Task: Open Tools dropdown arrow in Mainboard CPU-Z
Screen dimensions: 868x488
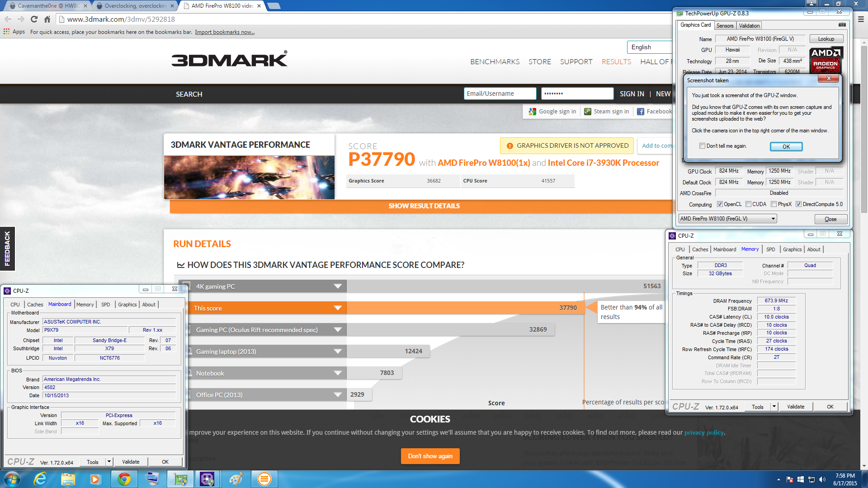Action: point(109,462)
